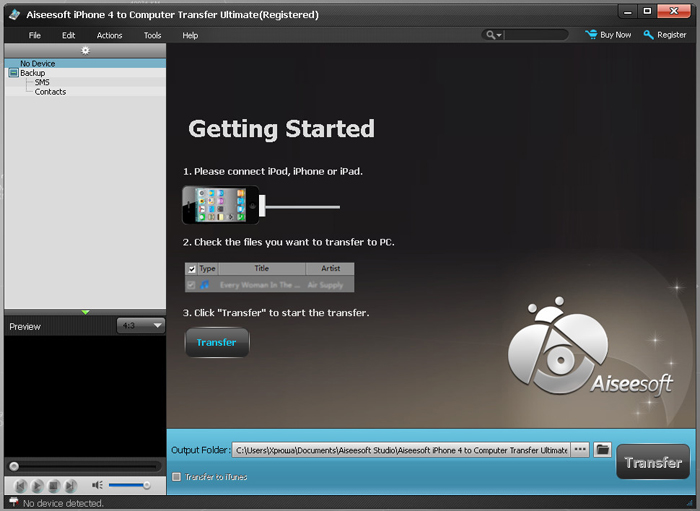Collapse the Backup tree node
Image resolution: width=700 pixels, height=511 pixels.
pos(13,73)
